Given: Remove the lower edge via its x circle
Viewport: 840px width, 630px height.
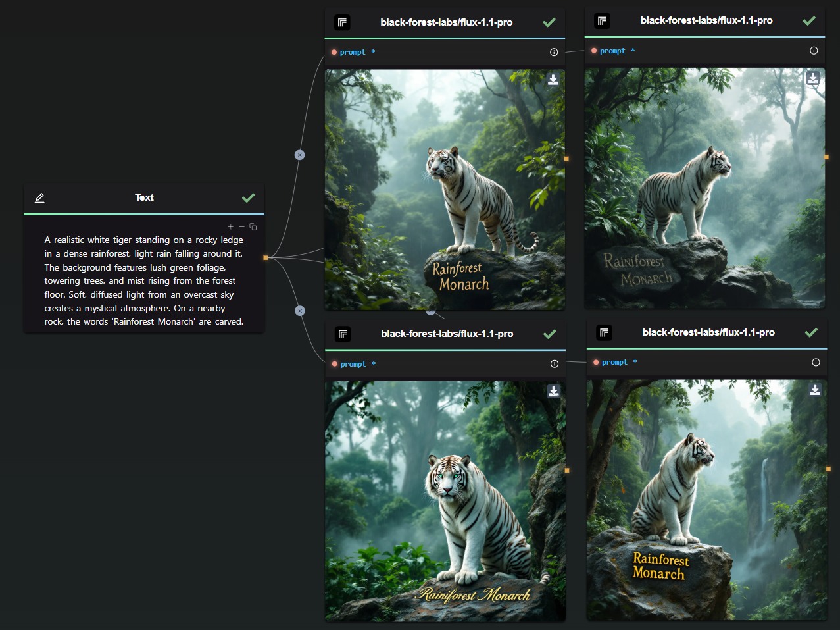Looking at the screenshot, I should click(300, 311).
